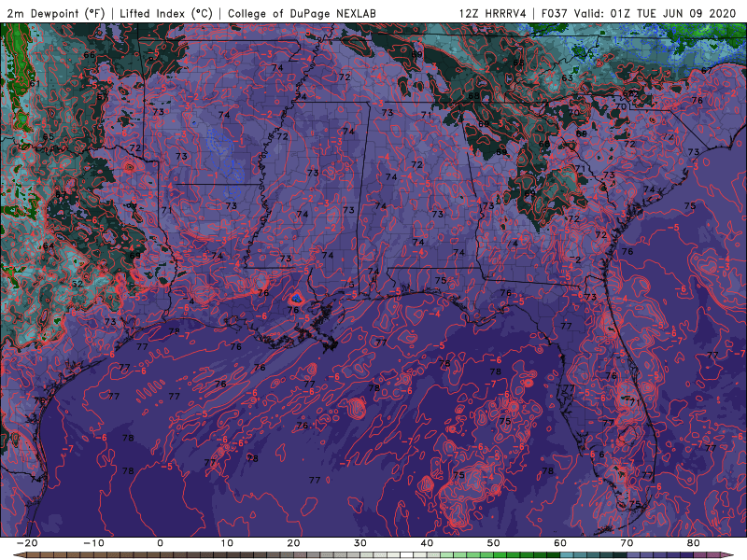
Task: Click the '12Z HRRRV4' model run label
Action: coord(493,13)
